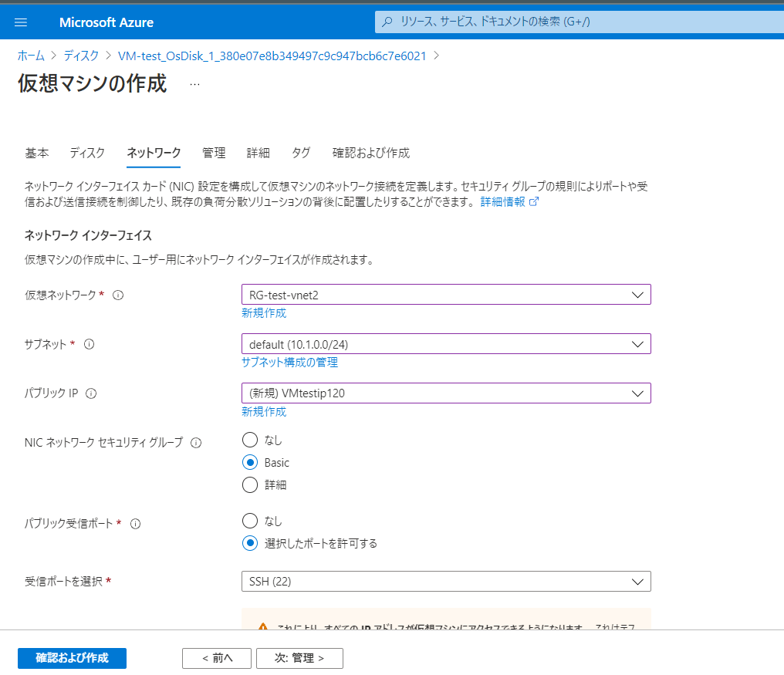The width and height of the screenshot is (784, 675).
Task: Click the サブネット構成の管理 link
Action: pos(289,362)
